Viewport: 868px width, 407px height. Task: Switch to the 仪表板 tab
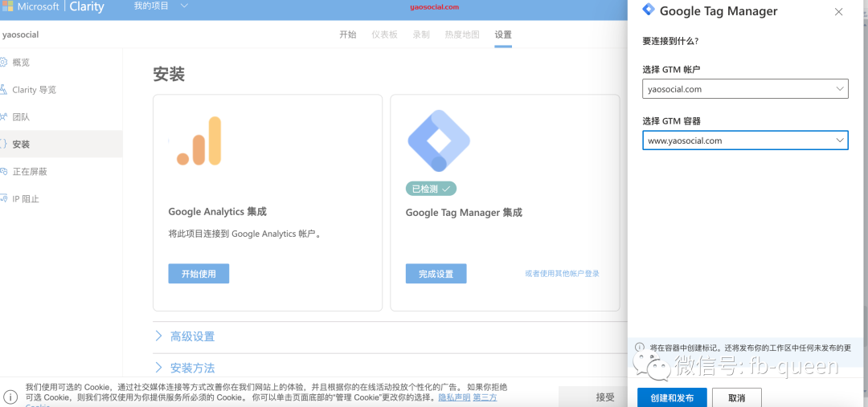click(x=384, y=35)
